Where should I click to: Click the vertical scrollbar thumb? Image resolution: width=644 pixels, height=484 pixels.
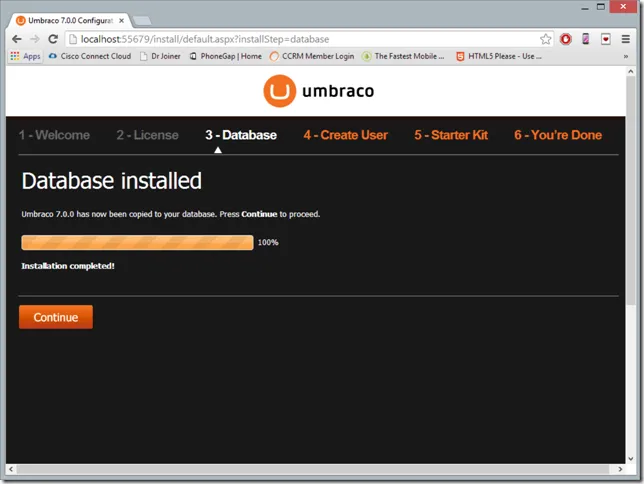click(630, 191)
